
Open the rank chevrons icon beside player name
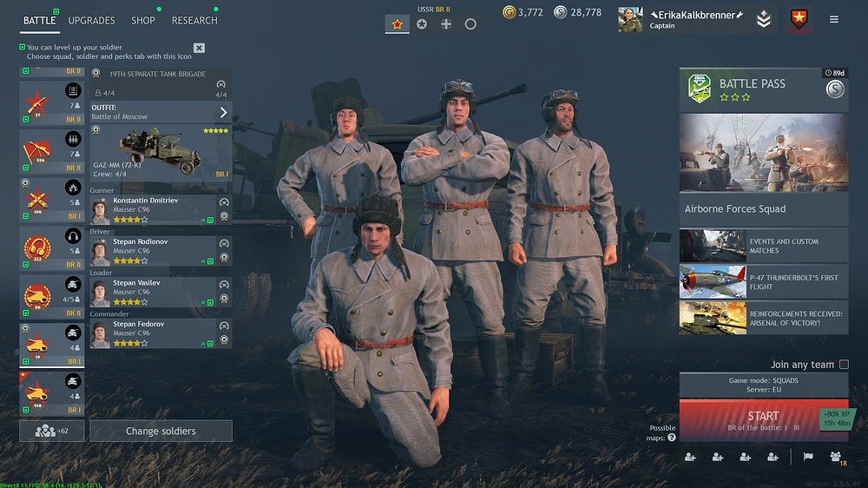[763, 19]
